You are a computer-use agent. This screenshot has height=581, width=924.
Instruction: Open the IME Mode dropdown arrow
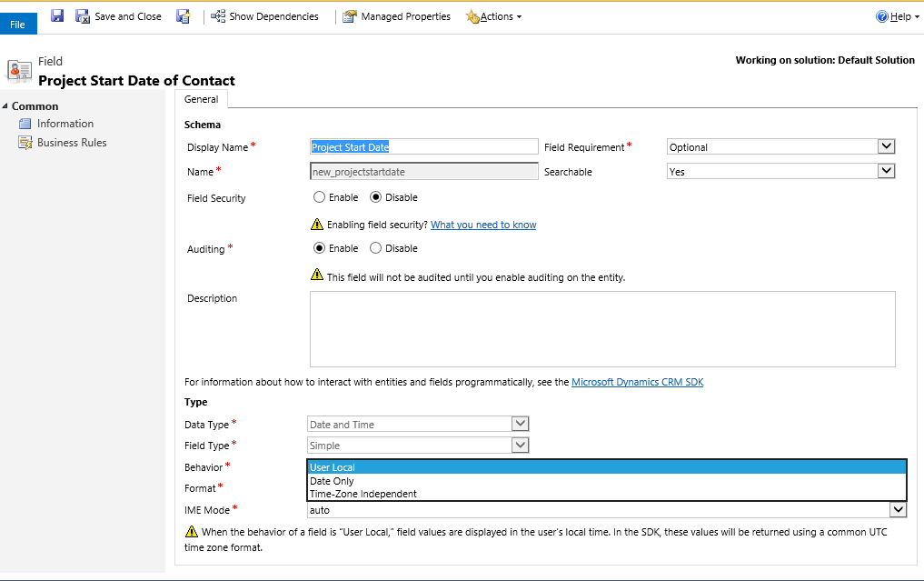pyautogui.click(x=898, y=510)
